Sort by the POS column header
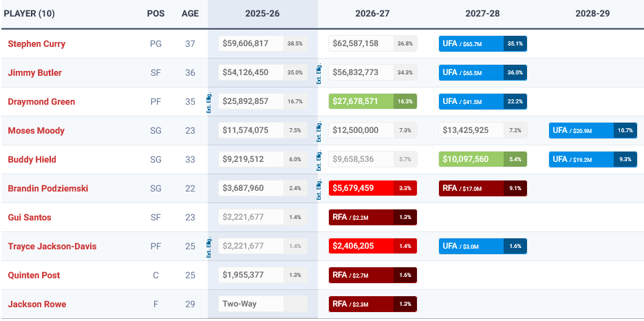Screen dimensions: 644x321 tap(155, 14)
